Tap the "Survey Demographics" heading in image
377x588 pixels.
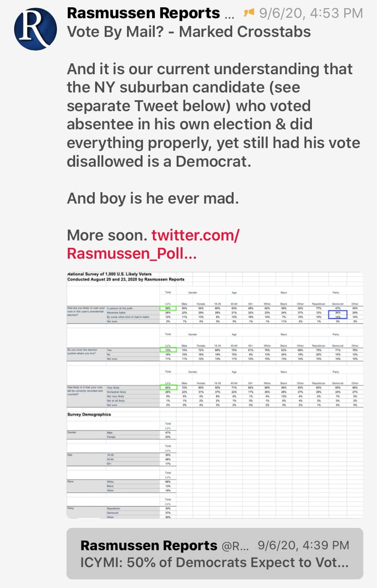coord(89,414)
